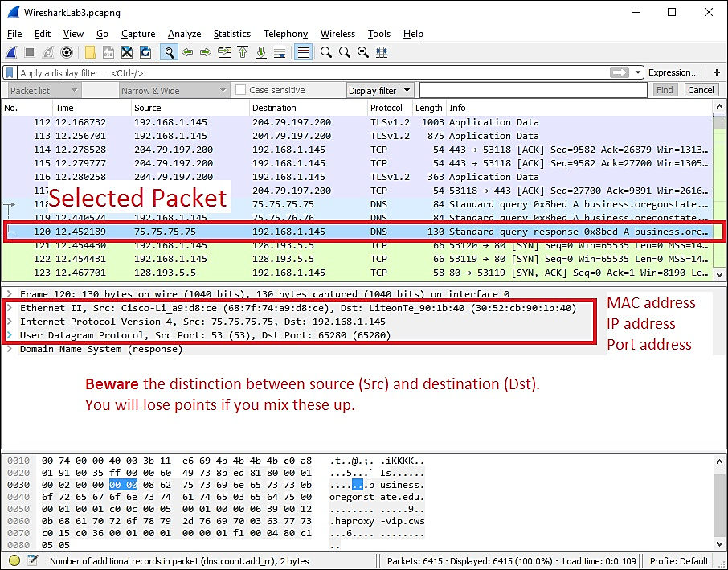Expand Domain Name System response
The width and height of the screenshot is (728, 570).
pyautogui.click(x=9, y=349)
